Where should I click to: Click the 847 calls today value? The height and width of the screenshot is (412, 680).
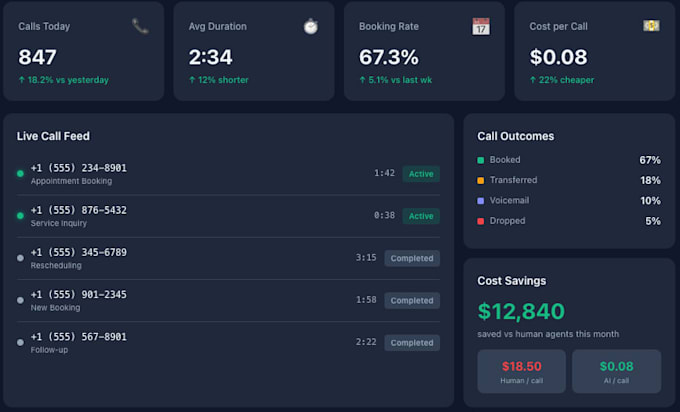[37, 57]
